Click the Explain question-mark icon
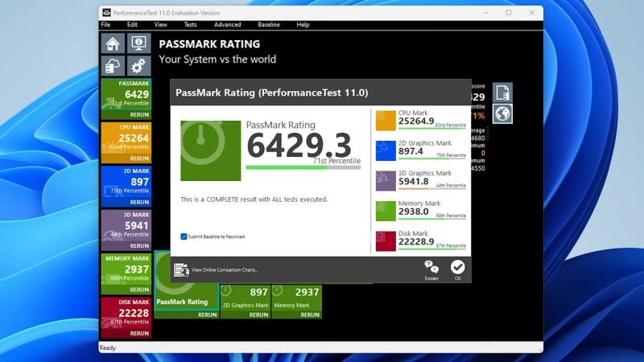 point(432,268)
